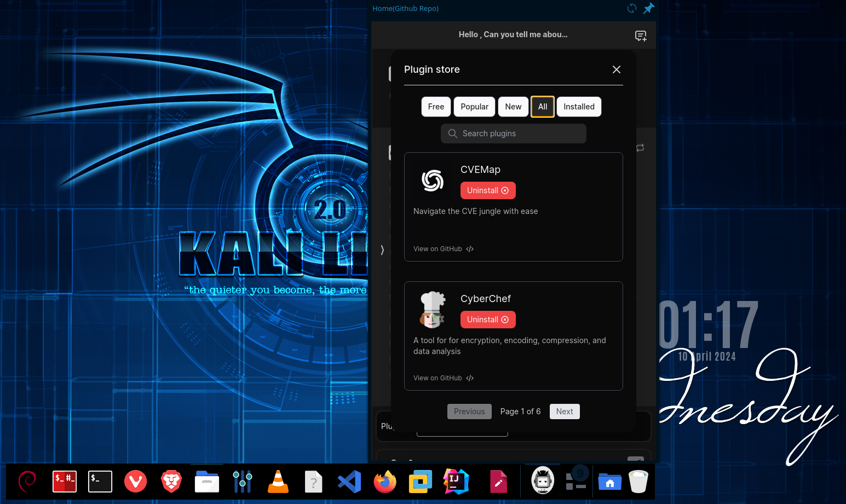Image resolution: width=846 pixels, height=504 pixels.
Task: Select the New plugins filter
Action: (x=513, y=107)
